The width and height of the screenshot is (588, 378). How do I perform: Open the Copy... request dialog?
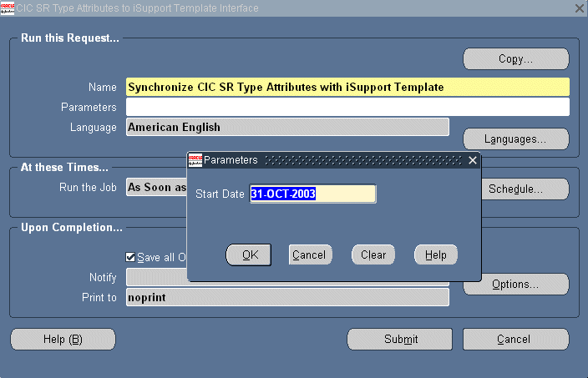pyautogui.click(x=516, y=58)
